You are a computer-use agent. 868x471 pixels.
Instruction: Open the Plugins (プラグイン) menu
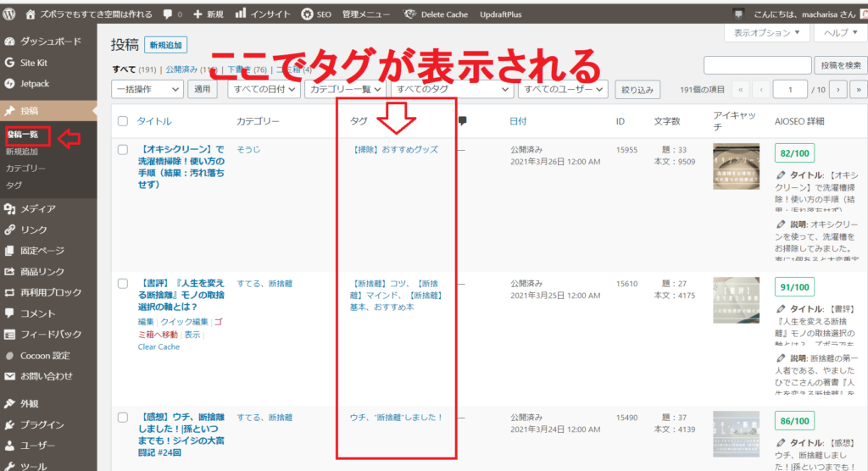pos(42,424)
